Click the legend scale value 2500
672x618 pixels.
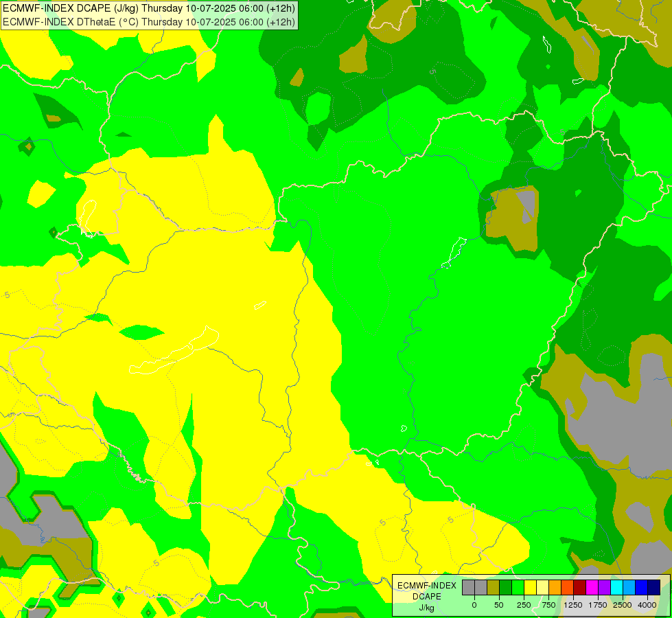click(x=623, y=605)
